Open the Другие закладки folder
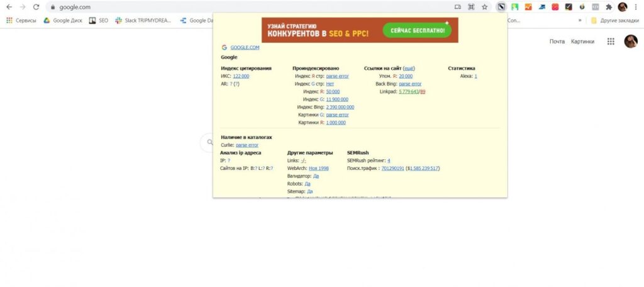 tap(615, 20)
